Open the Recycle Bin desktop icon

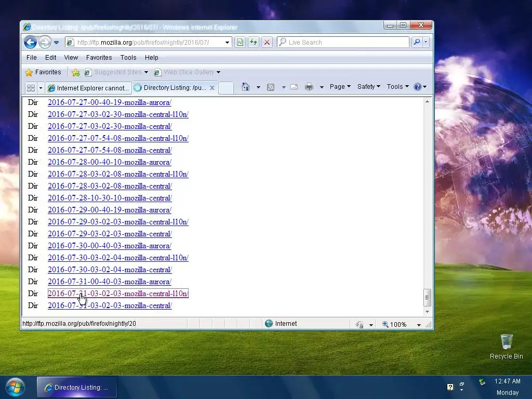click(x=506, y=347)
